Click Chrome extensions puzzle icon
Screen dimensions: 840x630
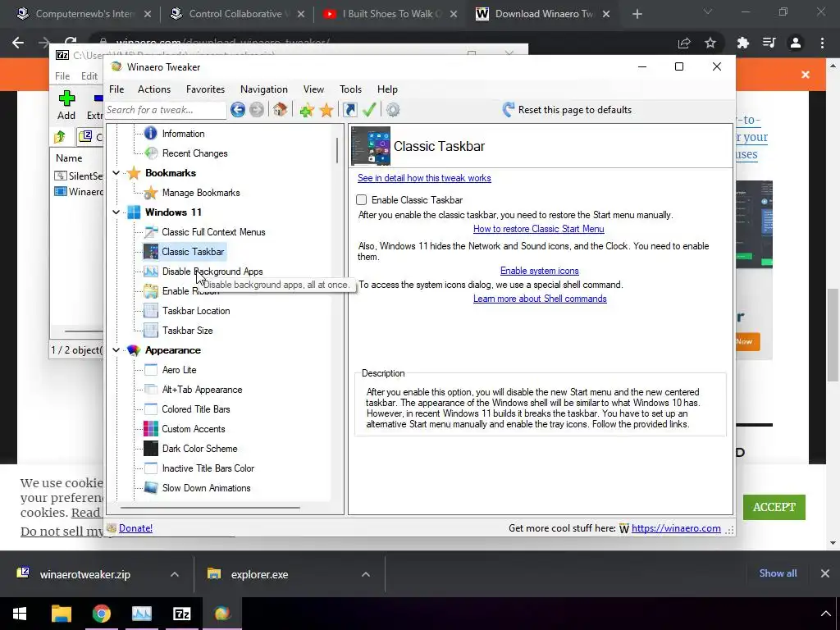pos(742,43)
